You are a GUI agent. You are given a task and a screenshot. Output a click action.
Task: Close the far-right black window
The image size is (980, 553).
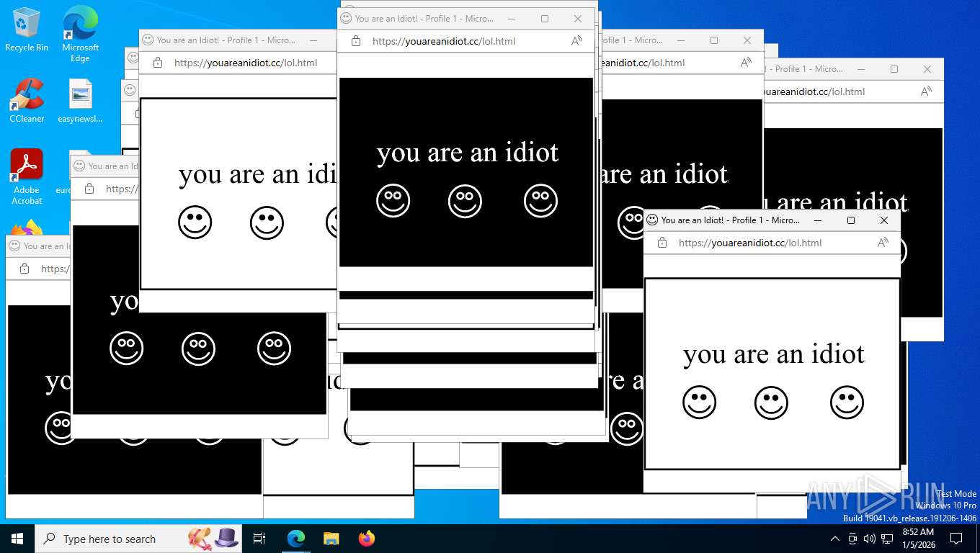pos(927,69)
